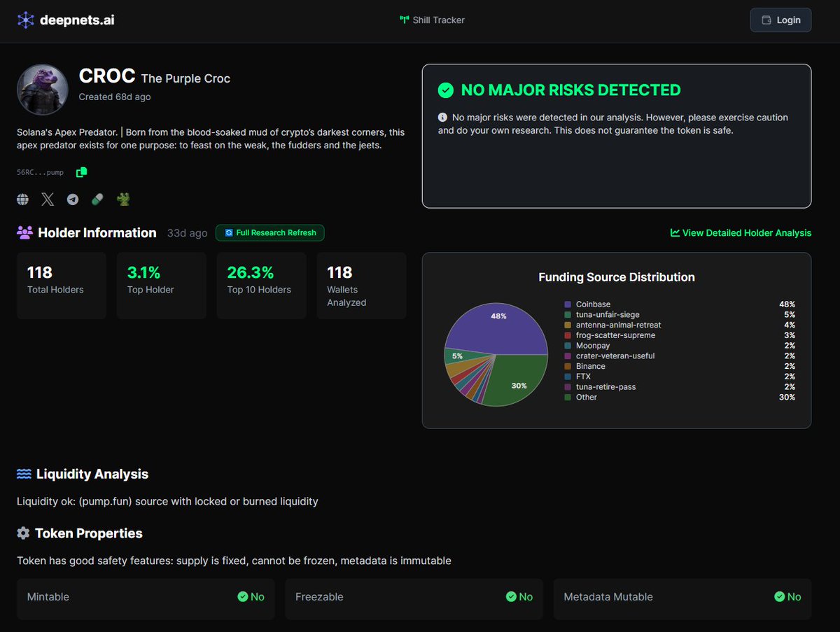
Task: Open the token's X profile icon
Action: pyautogui.click(x=48, y=199)
